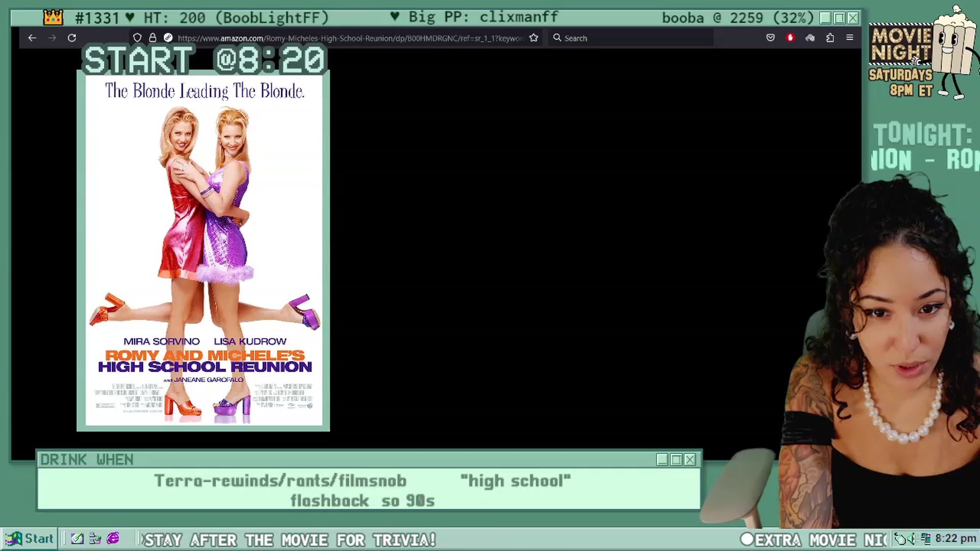The width and height of the screenshot is (980, 551).
Task: Close the main browser overlay window
Action: [853, 18]
